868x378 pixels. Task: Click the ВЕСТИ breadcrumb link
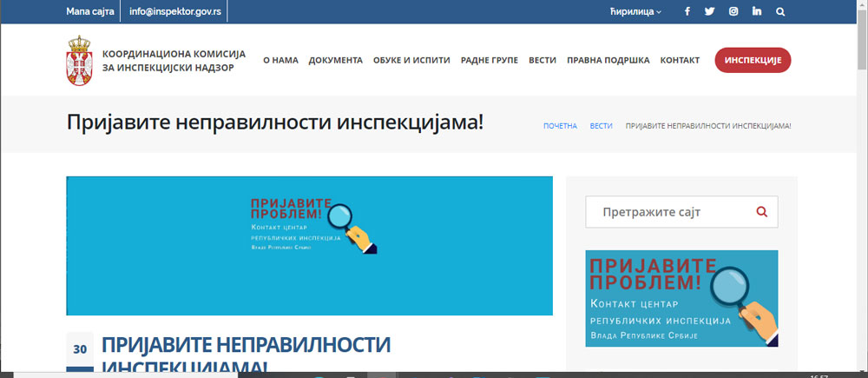(x=601, y=126)
